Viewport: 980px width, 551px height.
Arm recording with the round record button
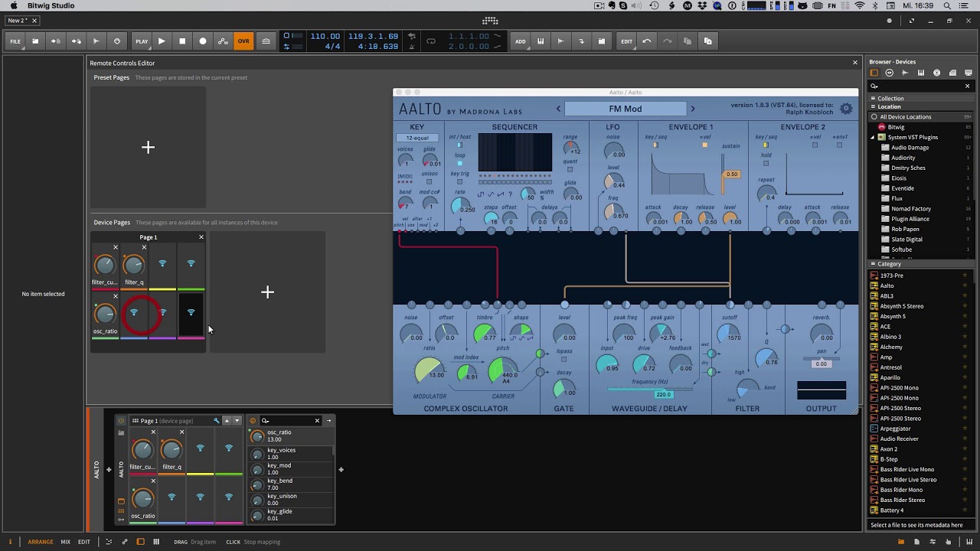203,41
